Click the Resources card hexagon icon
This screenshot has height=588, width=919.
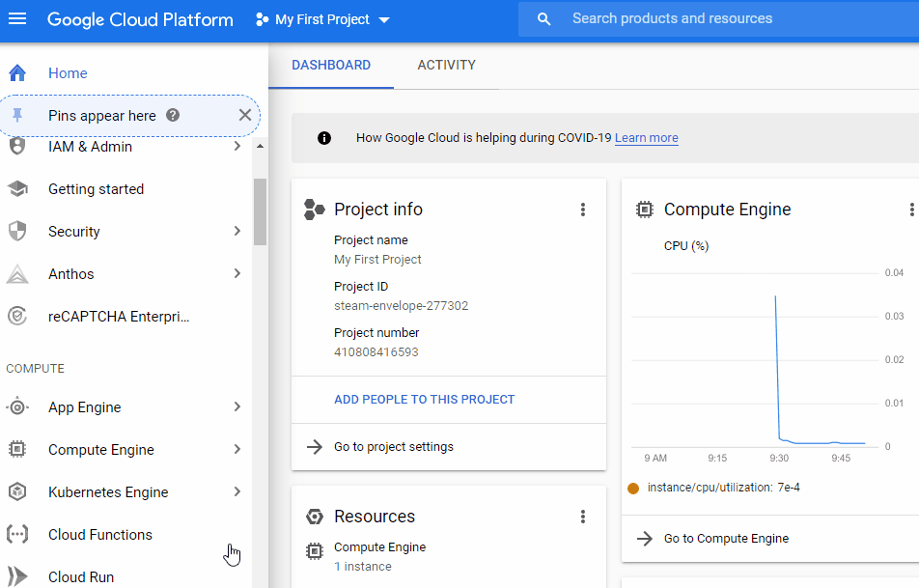[315, 517]
